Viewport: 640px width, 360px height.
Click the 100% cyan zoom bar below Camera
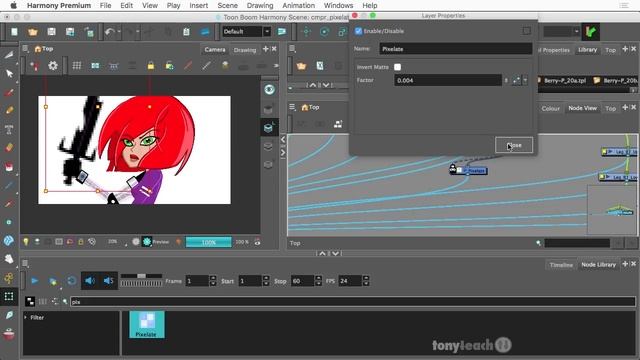point(209,242)
